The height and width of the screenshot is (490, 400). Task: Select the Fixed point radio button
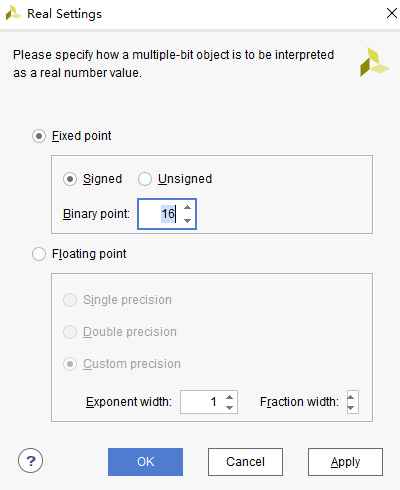pos(39,136)
